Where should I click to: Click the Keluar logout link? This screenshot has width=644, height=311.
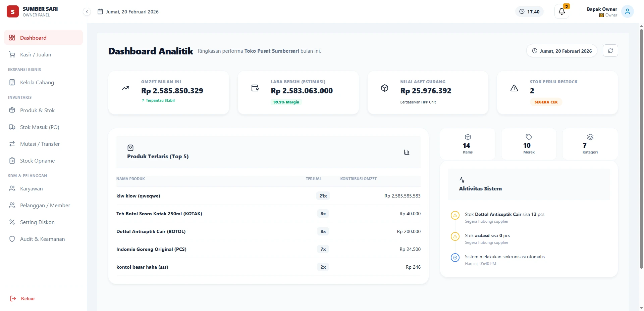tap(28, 299)
